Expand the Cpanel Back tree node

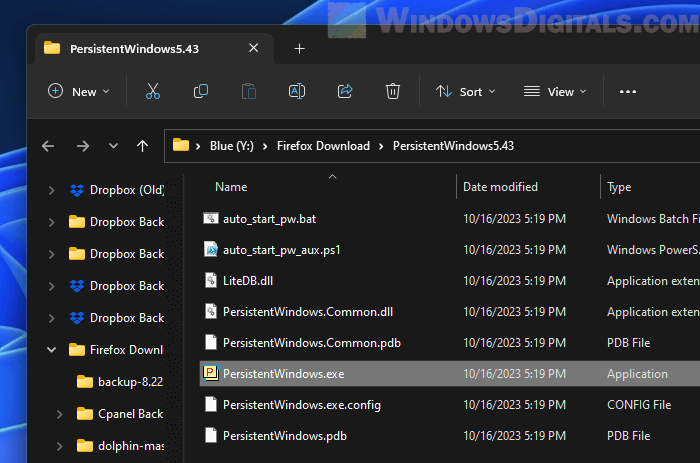[x=59, y=414]
